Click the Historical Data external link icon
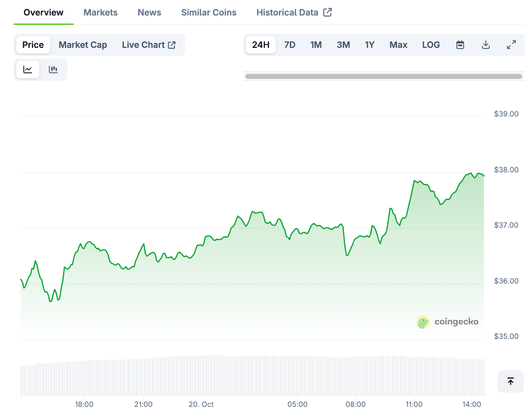 coord(328,13)
